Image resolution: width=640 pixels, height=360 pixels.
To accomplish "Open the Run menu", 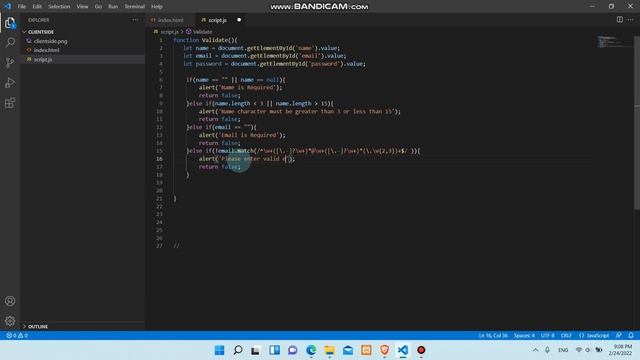I will [x=113, y=7].
